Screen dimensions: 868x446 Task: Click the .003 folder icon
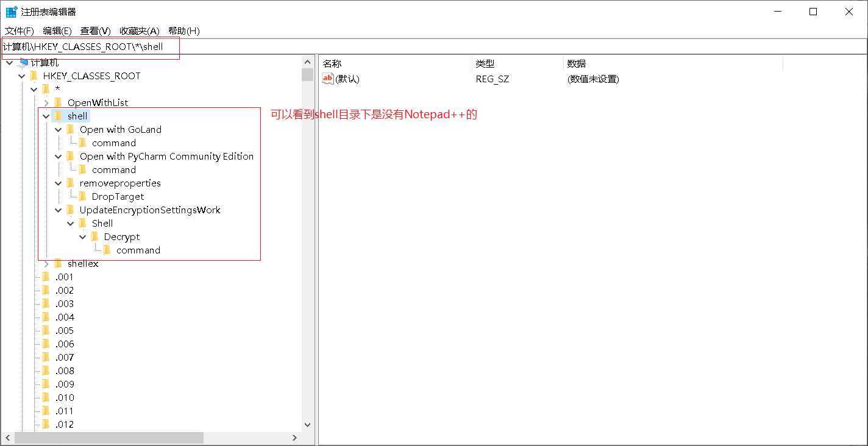[x=46, y=303]
